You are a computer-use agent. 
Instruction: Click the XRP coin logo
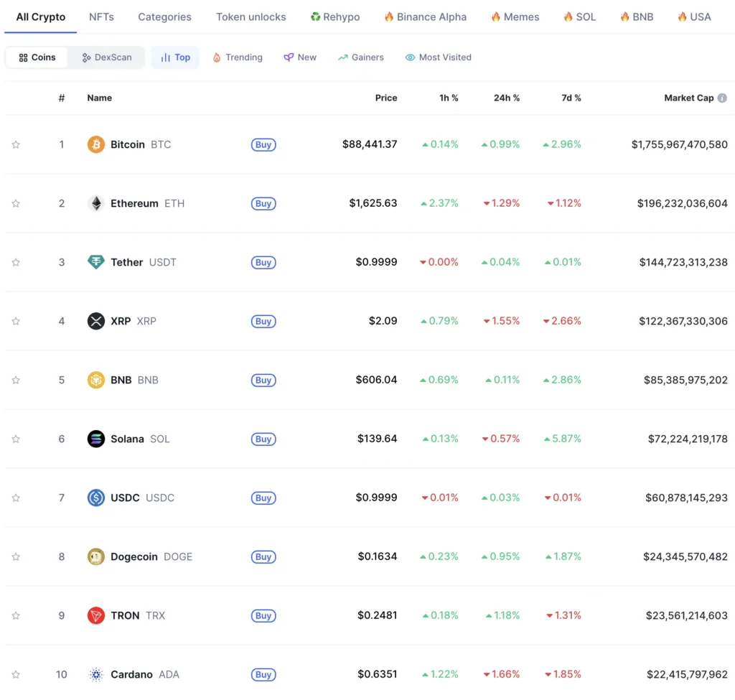95,321
